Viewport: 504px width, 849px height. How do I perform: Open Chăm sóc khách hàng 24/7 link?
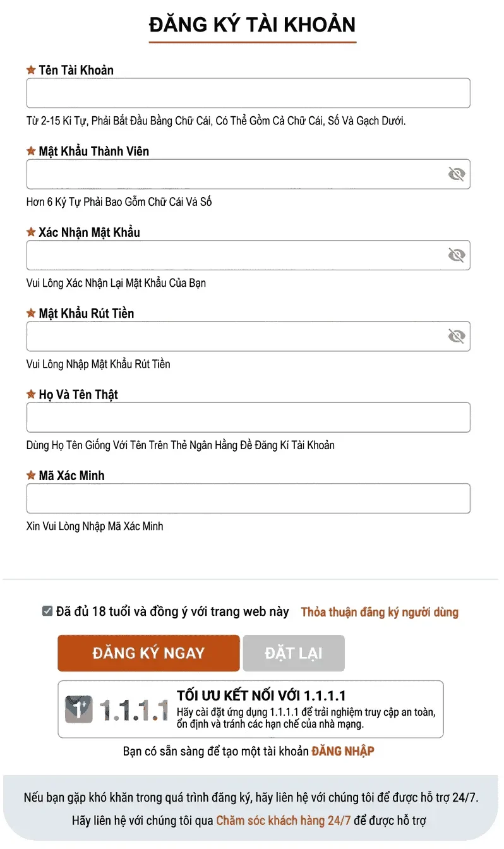point(284,821)
